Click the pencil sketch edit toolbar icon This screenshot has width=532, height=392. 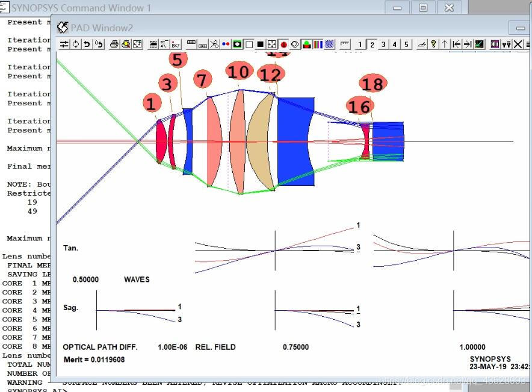(422, 44)
